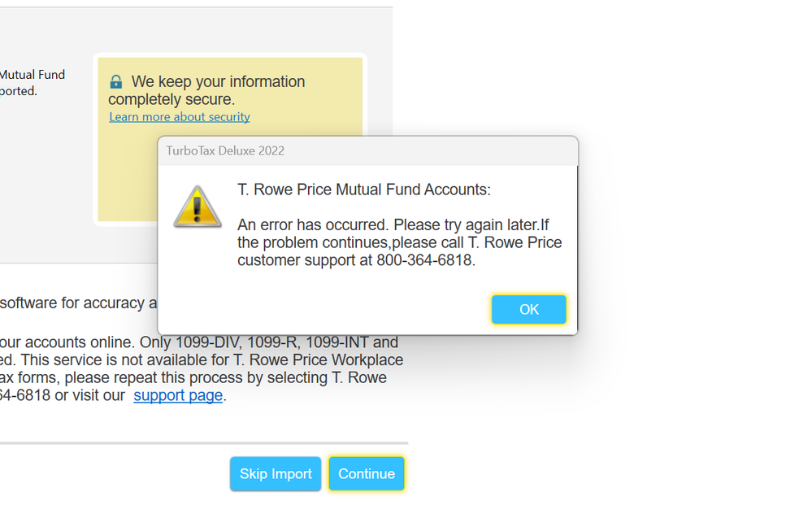Open the support page link

(178, 395)
